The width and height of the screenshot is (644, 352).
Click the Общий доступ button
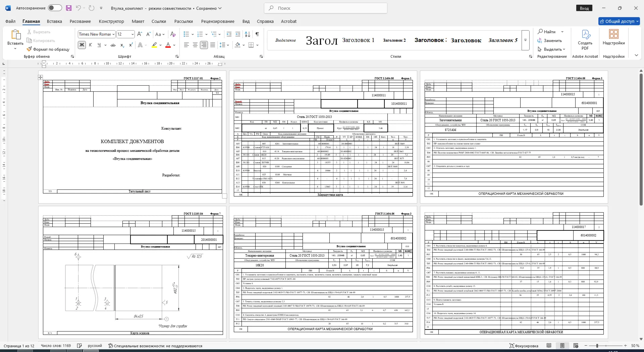click(619, 21)
